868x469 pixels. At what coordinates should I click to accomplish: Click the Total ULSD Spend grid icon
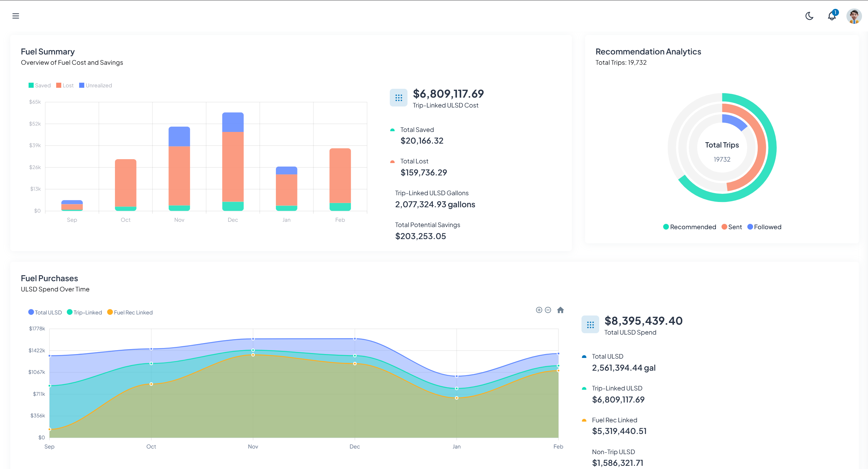[590, 325]
